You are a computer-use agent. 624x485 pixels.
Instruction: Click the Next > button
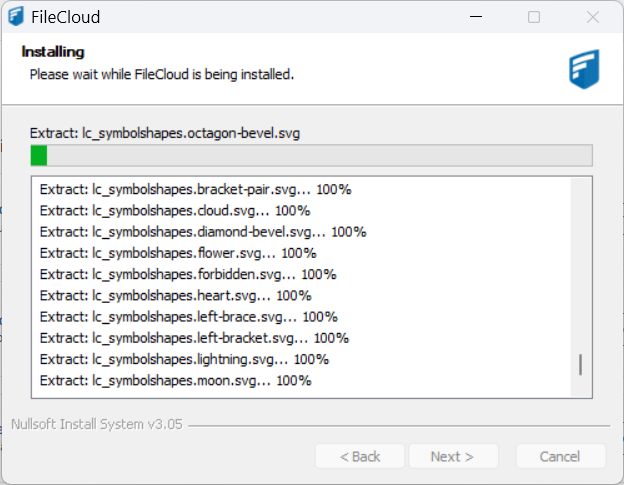click(x=453, y=456)
